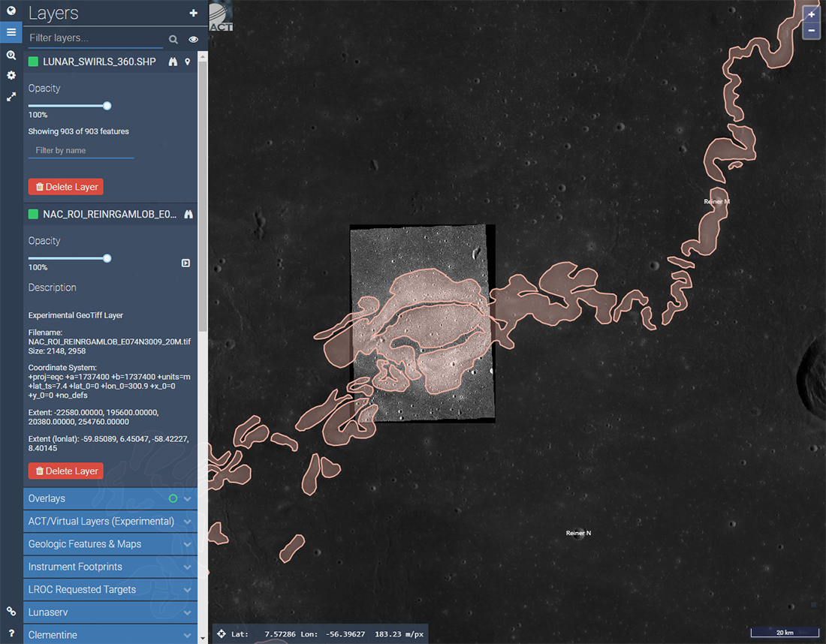Toggle LUNAR_SWIRLS_360.SHP green visibility box

(33, 62)
